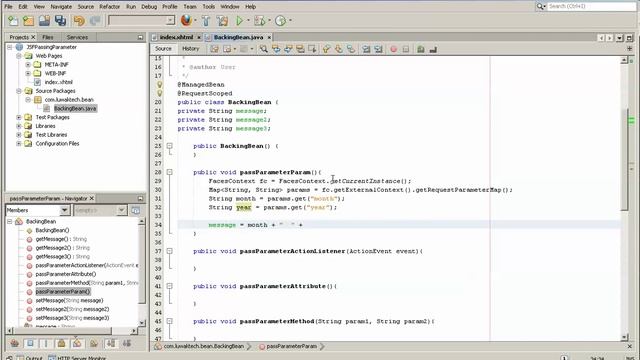640x360 pixels.
Task: Open the HTTP Server Monitor button
Action: click(77, 358)
